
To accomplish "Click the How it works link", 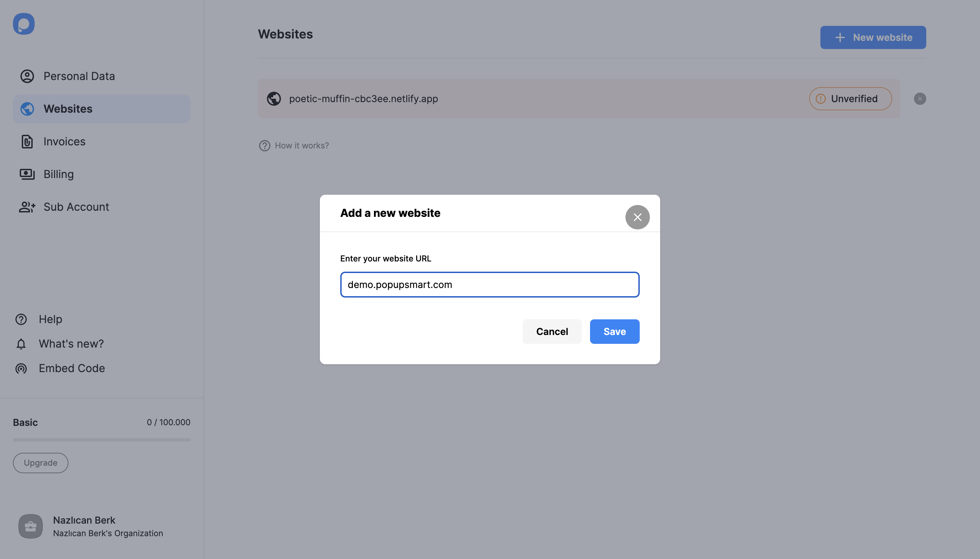I will tap(301, 145).
